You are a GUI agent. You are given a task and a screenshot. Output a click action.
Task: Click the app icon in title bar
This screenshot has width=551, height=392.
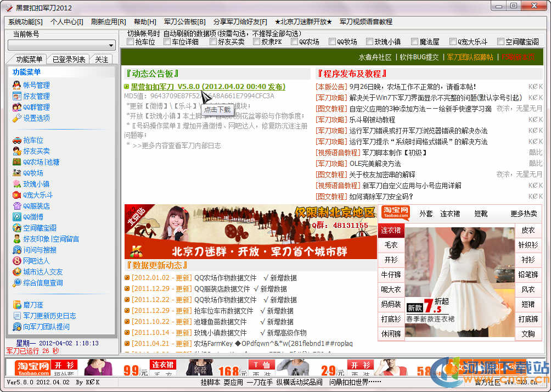[x=9, y=7]
